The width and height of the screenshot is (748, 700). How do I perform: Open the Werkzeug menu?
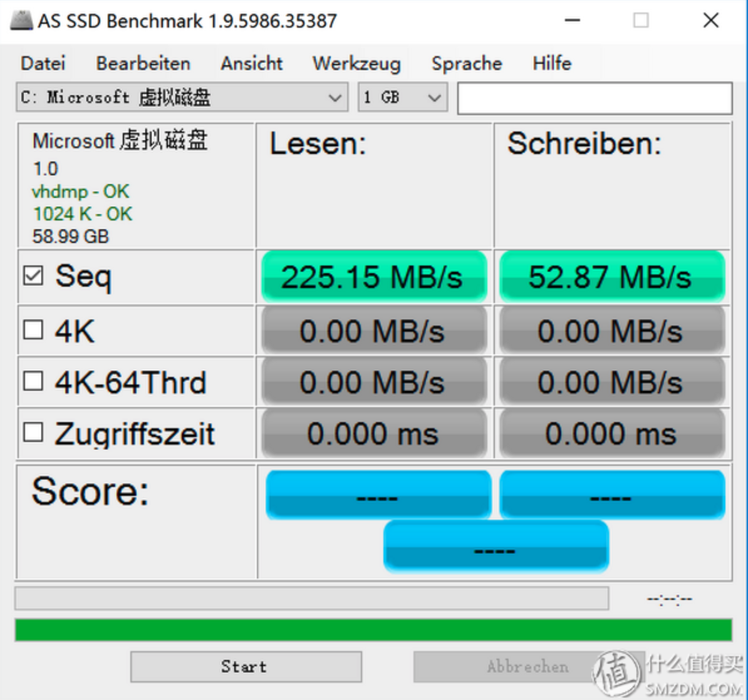tap(356, 63)
